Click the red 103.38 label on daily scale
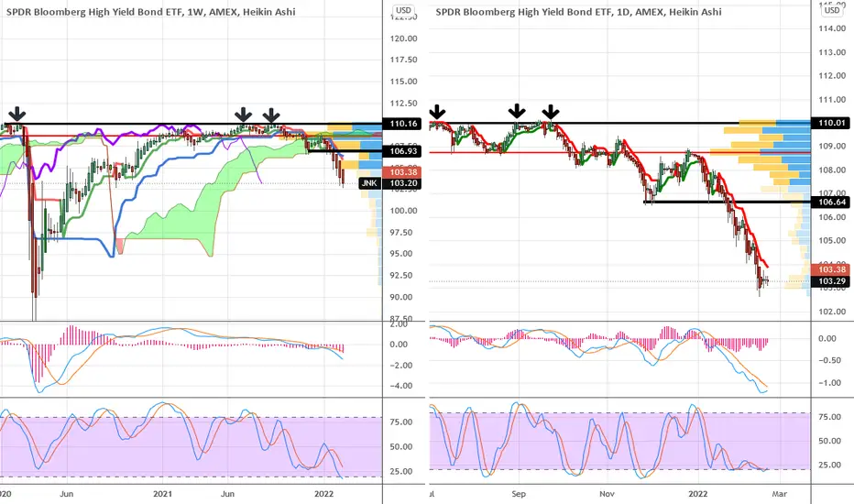The width and height of the screenshot is (854, 504). coord(832,269)
